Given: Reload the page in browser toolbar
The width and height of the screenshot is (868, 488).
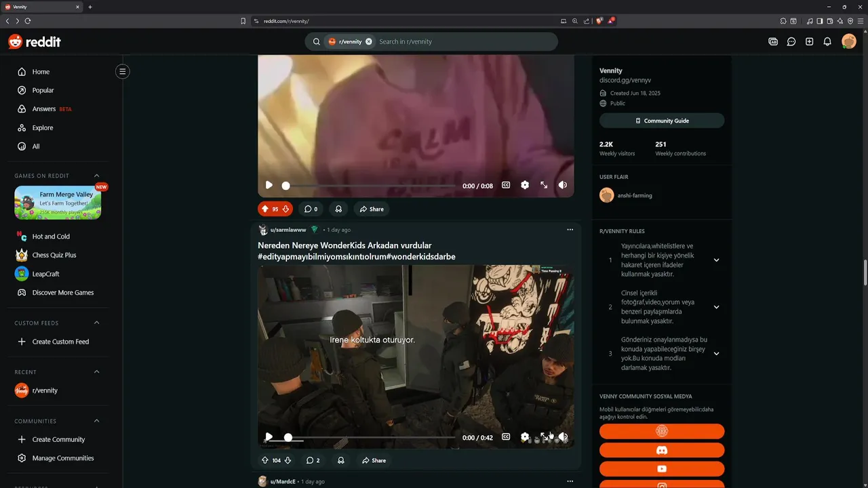Looking at the screenshot, I should pyautogui.click(x=28, y=21).
